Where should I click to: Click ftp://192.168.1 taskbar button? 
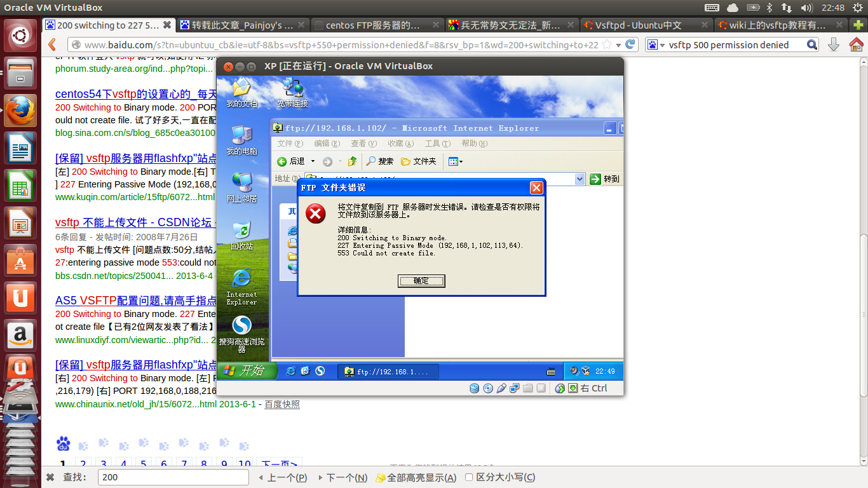[387, 372]
